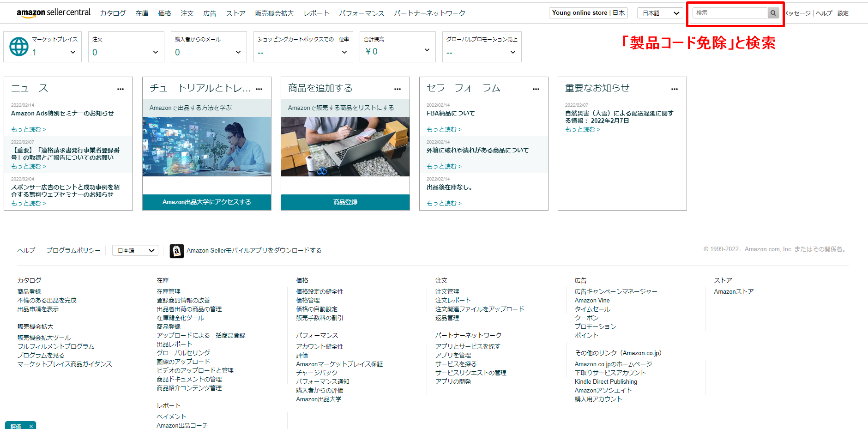This screenshot has width=868, height=429.
Task: Open the ニュース card ellipsis menu
Action: click(121, 89)
